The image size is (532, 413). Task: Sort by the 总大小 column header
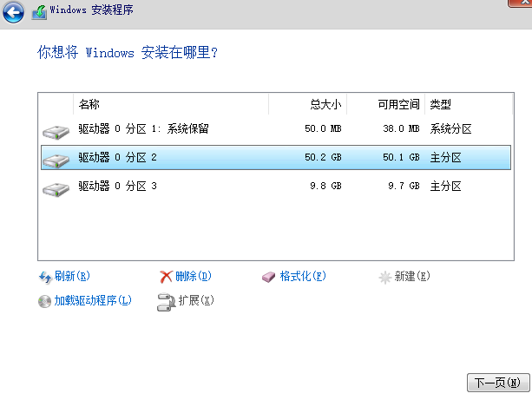coord(325,104)
